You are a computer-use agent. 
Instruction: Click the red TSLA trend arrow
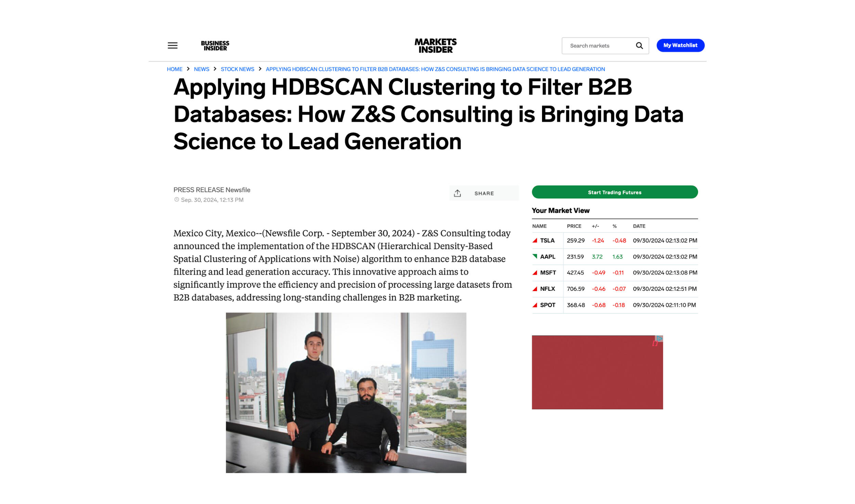[535, 241]
